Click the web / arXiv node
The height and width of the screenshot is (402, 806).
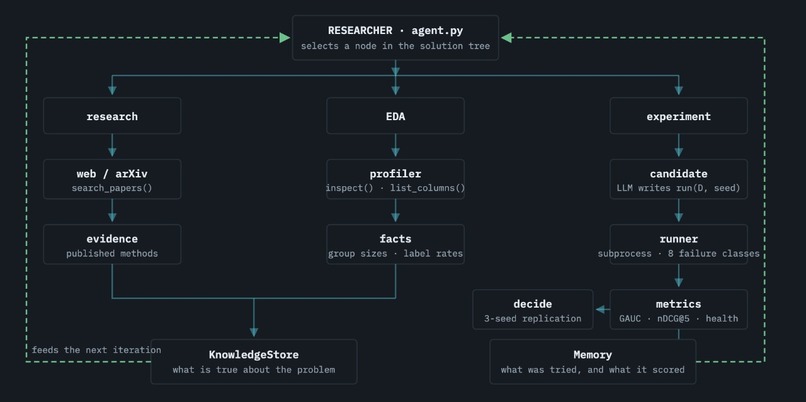tap(112, 179)
